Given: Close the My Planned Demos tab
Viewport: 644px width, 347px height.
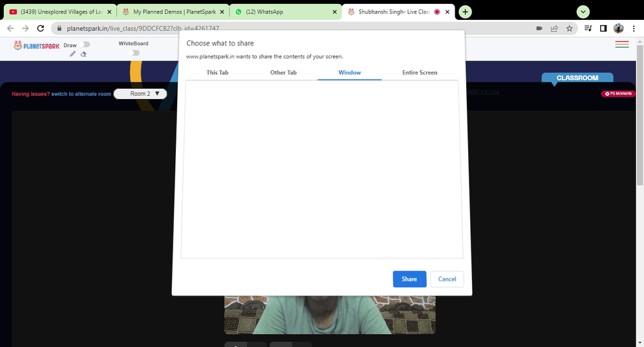Looking at the screenshot, I should (x=222, y=12).
